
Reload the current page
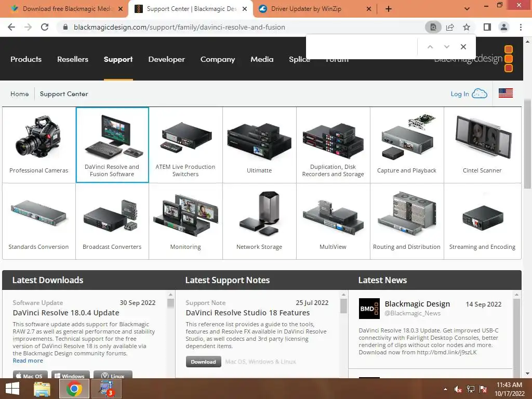pos(45,27)
